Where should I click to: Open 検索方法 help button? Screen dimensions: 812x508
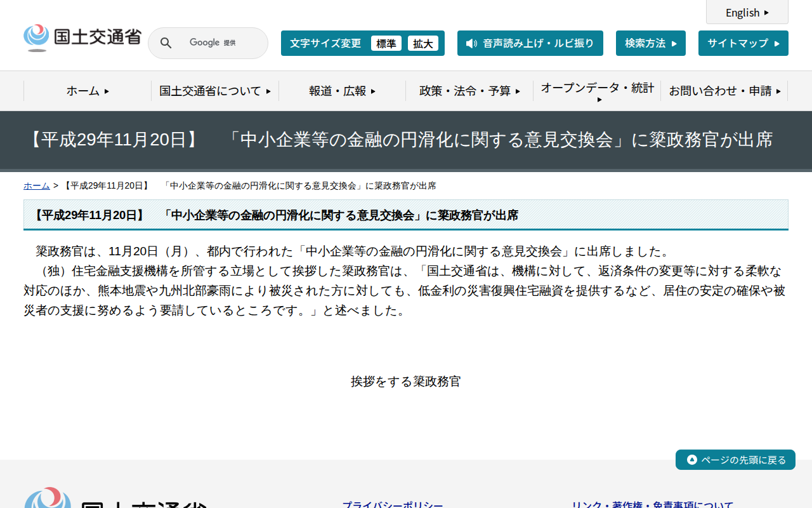pyautogui.click(x=651, y=43)
